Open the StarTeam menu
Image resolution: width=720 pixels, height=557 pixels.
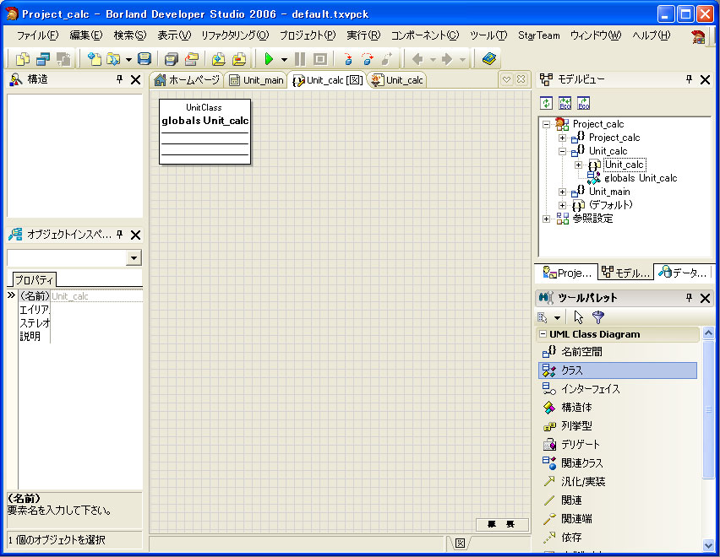click(539, 35)
